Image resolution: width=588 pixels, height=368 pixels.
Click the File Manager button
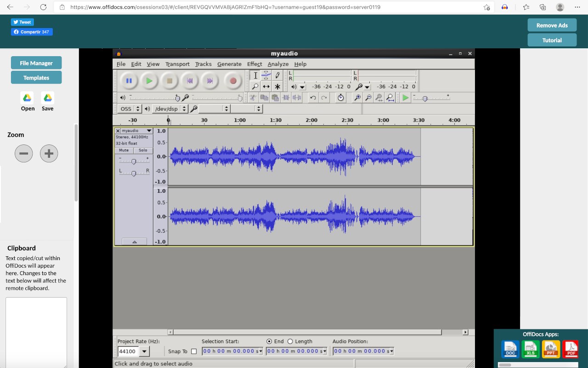tap(36, 63)
